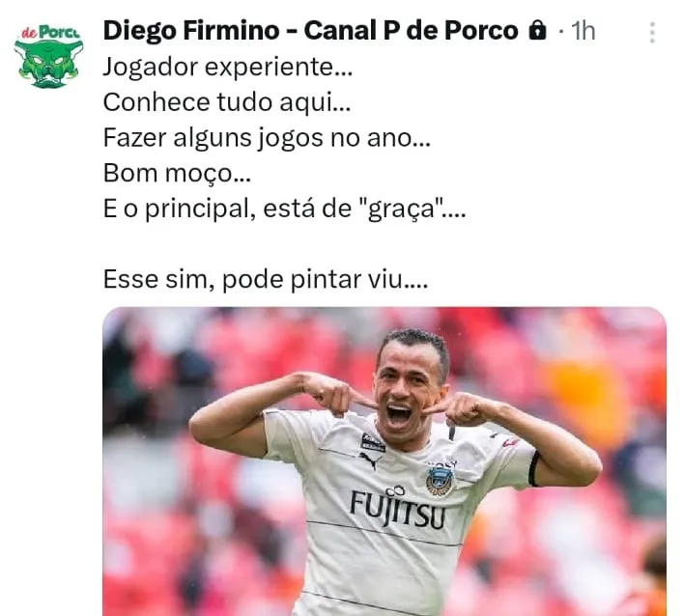Image resolution: width=683 pixels, height=616 pixels.
Task: Open the tweet's 1h timestamp link
Action: click(x=583, y=31)
